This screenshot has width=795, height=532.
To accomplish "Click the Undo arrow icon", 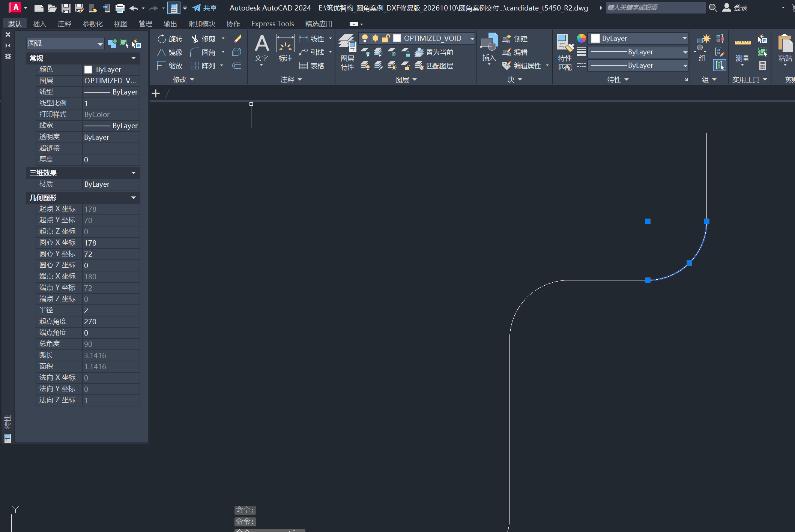I will pyautogui.click(x=134, y=8).
